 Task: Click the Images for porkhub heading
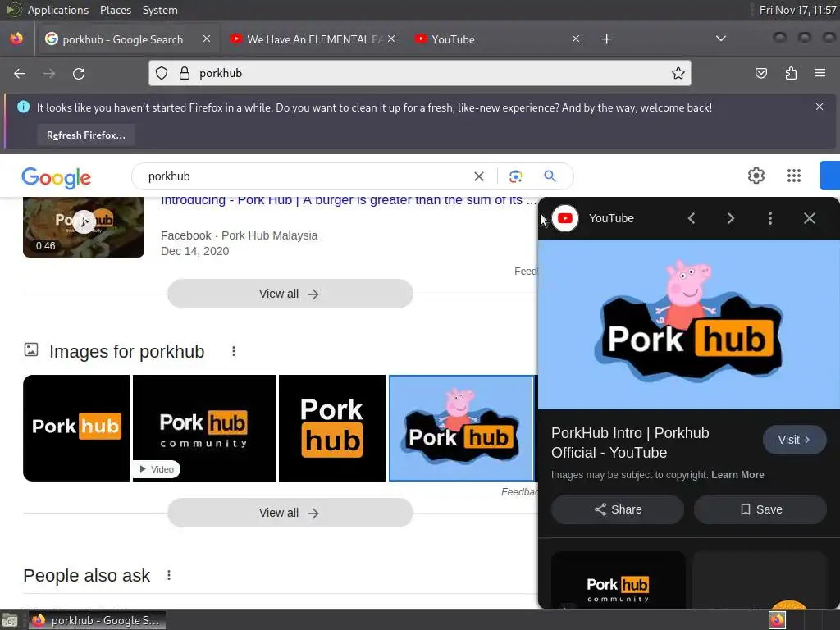[x=127, y=351]
